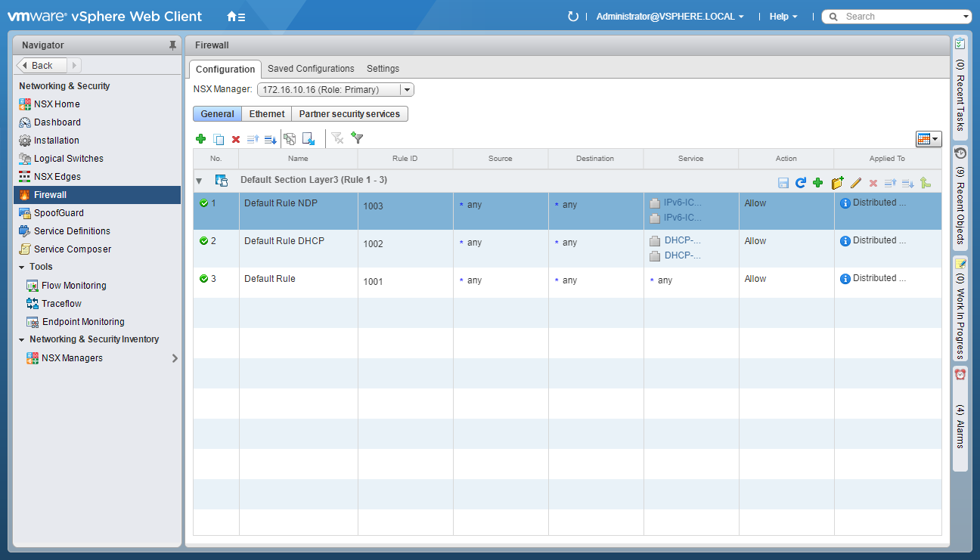The width and height of the screenshot is (980, 560).
Task: Toggle the green check on rule 2
Action: pos(203,241)
